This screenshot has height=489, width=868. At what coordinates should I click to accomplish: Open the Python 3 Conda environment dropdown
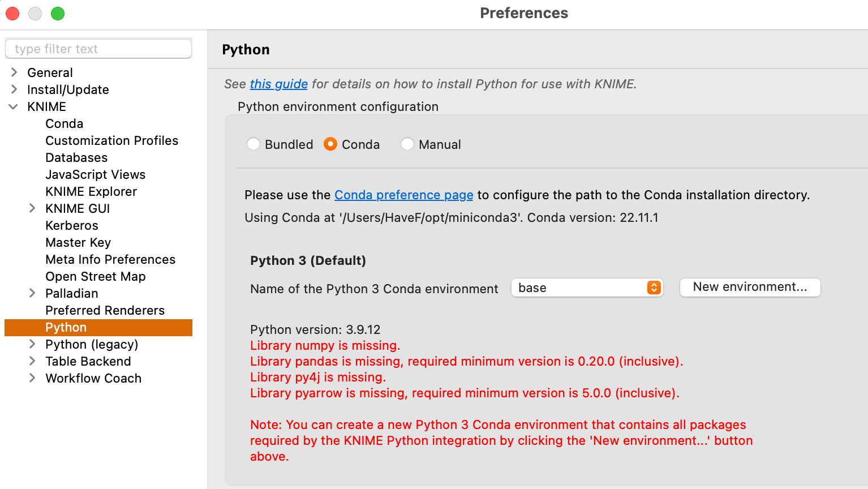click(587, 288)
